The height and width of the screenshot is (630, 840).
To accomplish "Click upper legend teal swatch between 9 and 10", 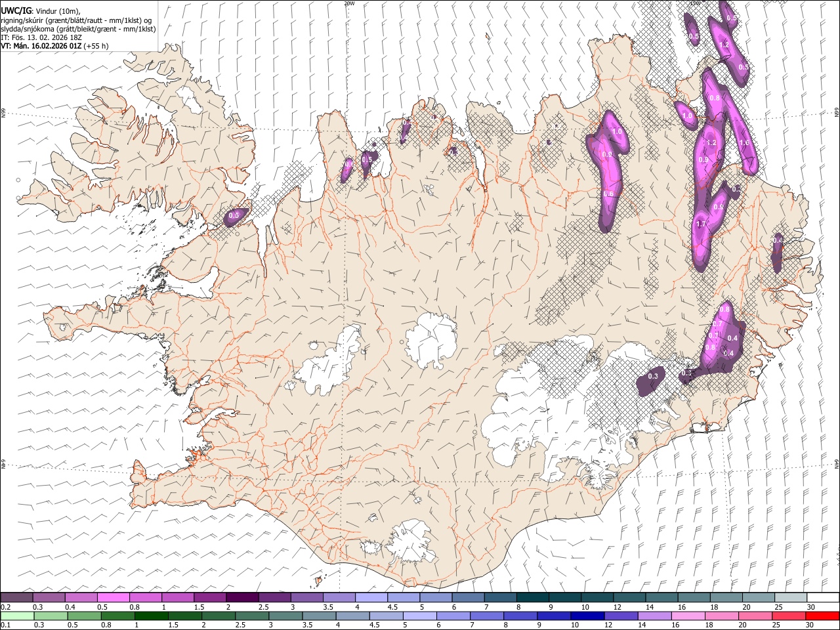I will [564, 598].
